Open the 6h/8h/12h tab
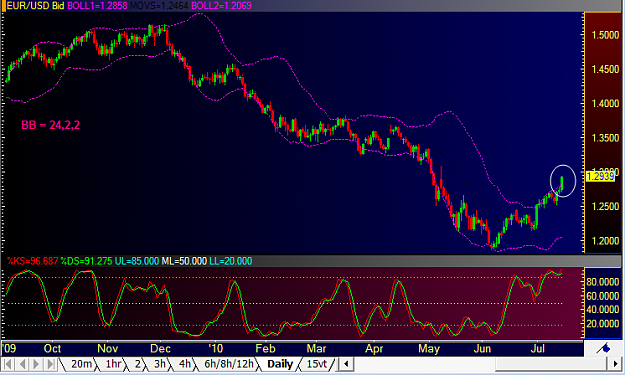 click(229, 364)
